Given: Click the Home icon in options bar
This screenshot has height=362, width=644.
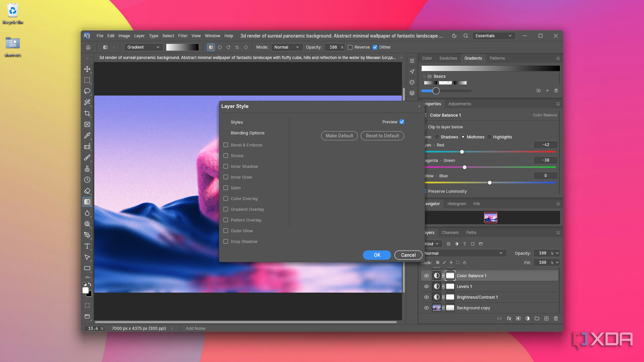Looking at the screenshot, I should [88, 47].
